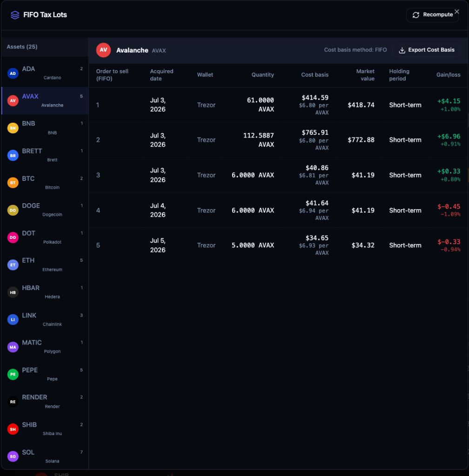Click the +$0.33 gain value
Viewport: 469px width, 476px height.
(x=449, y=172)
